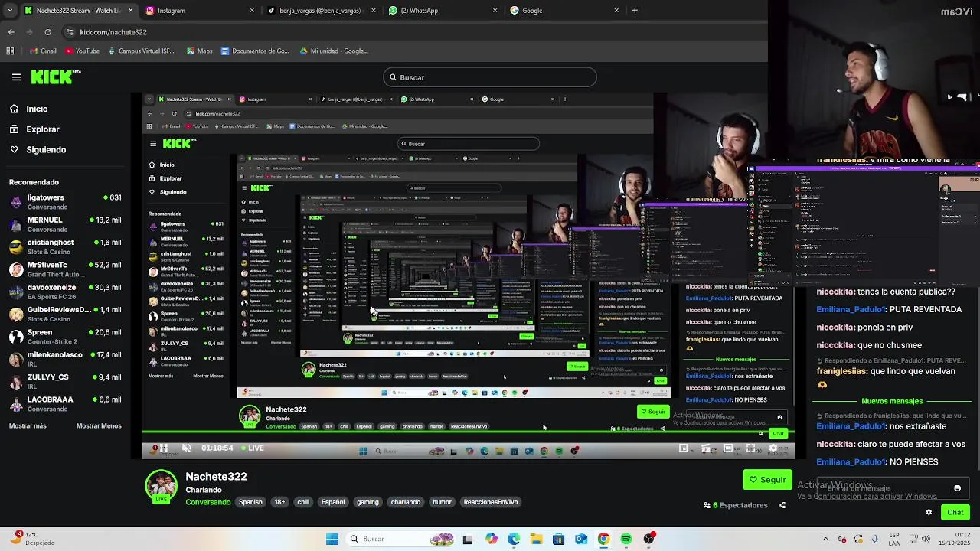Reload the page

47,32
